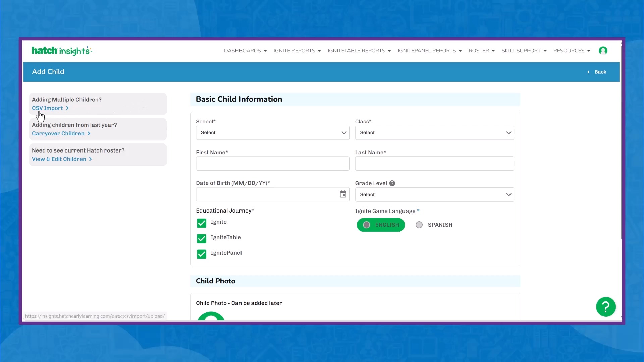Click the page vertical scrollbar
This screenshot has height=362, width=644.
(x=622, y=142)
